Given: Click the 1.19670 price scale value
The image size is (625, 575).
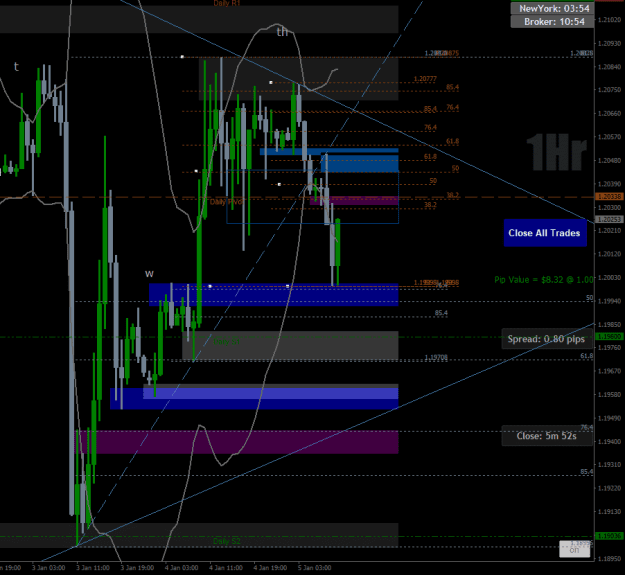Looking at the screenshot, I should 609,371.
